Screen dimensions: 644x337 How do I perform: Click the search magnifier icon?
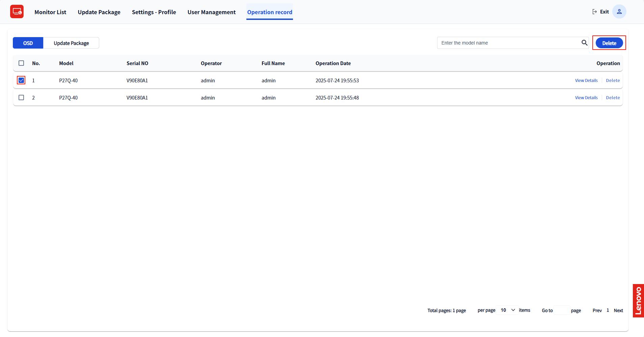[584, 43]
